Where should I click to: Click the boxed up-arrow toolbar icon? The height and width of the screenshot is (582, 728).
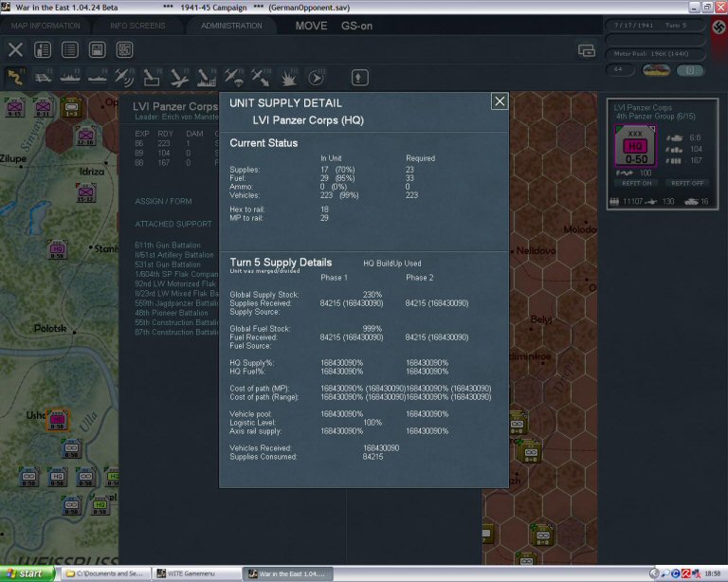pyautogui.click(x=359, y=78)
